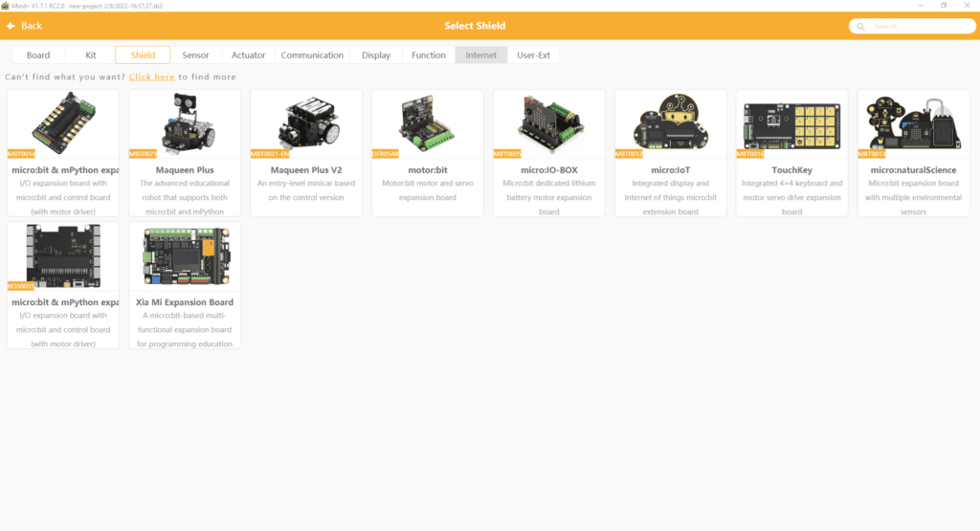Select the Shield tab
Viewport: 980px width, 531px height.
[143, 55]
